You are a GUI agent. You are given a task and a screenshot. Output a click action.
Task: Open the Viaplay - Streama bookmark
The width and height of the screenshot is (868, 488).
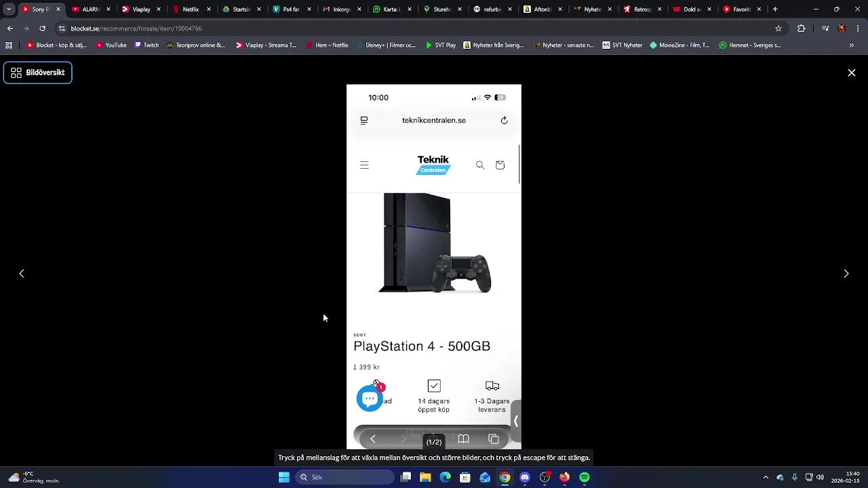(267, 45)
